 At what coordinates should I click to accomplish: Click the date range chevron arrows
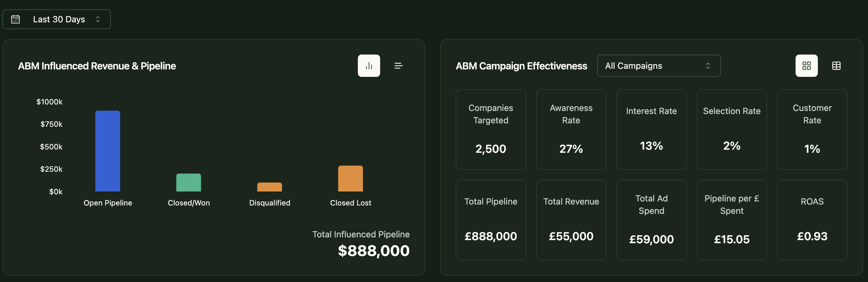pos(98,19)
